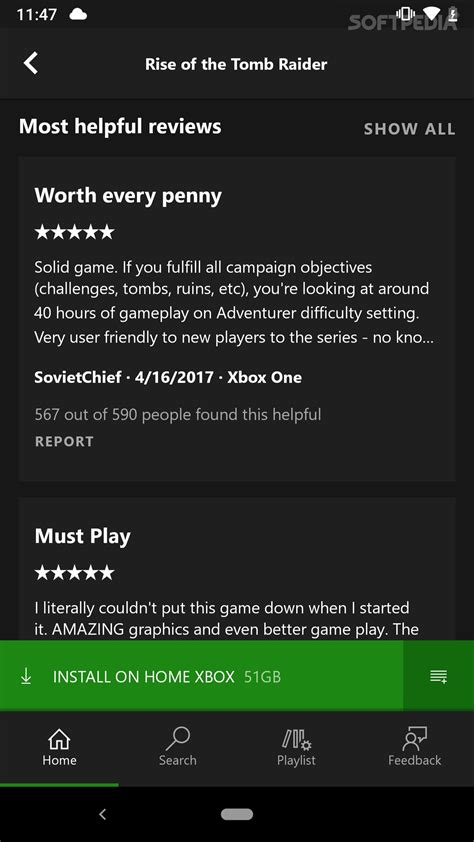This screenshot has width=474, height=842.
Task: Open the Search magnifier icon
Action: 177,738
